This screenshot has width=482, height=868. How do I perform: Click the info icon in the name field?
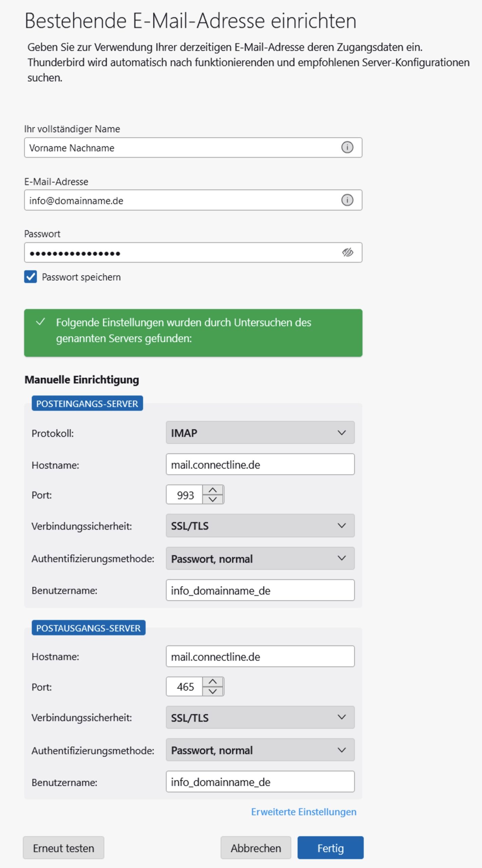(347, 147)
